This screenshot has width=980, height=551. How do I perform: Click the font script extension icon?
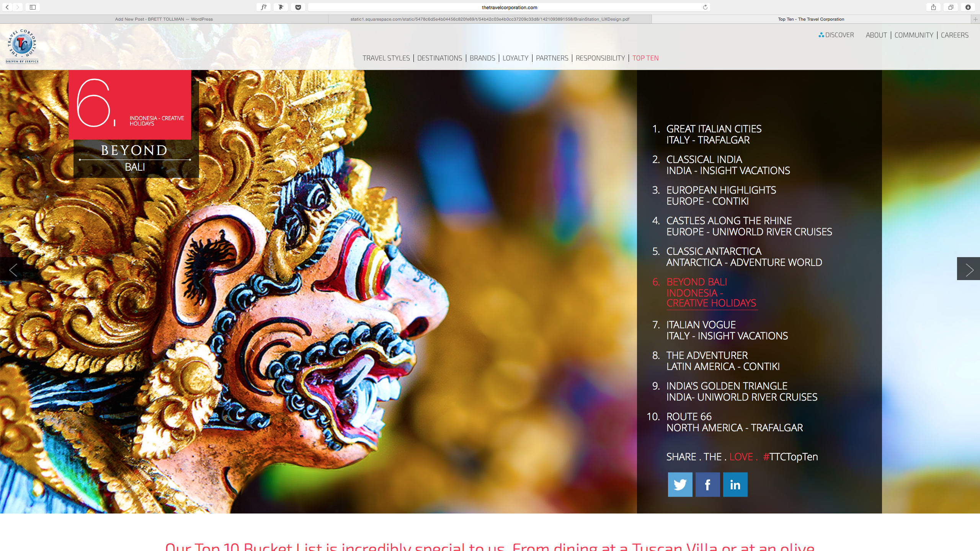coord(264,7)
